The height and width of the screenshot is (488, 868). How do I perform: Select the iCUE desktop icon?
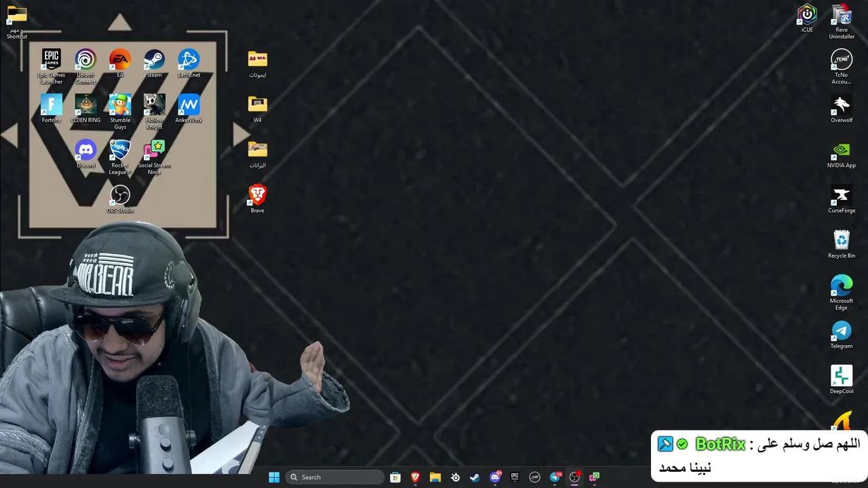pyautogui.click(x=807, y=18)
